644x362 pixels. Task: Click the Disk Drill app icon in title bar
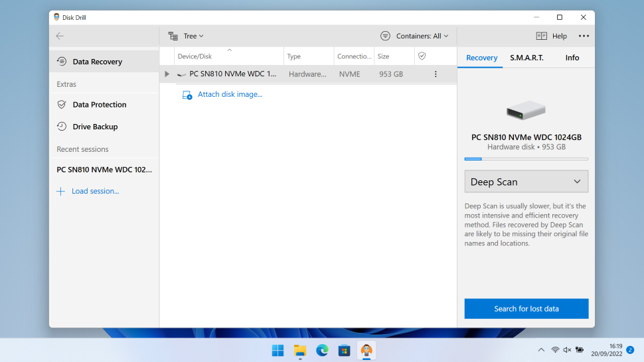(56, 17)
